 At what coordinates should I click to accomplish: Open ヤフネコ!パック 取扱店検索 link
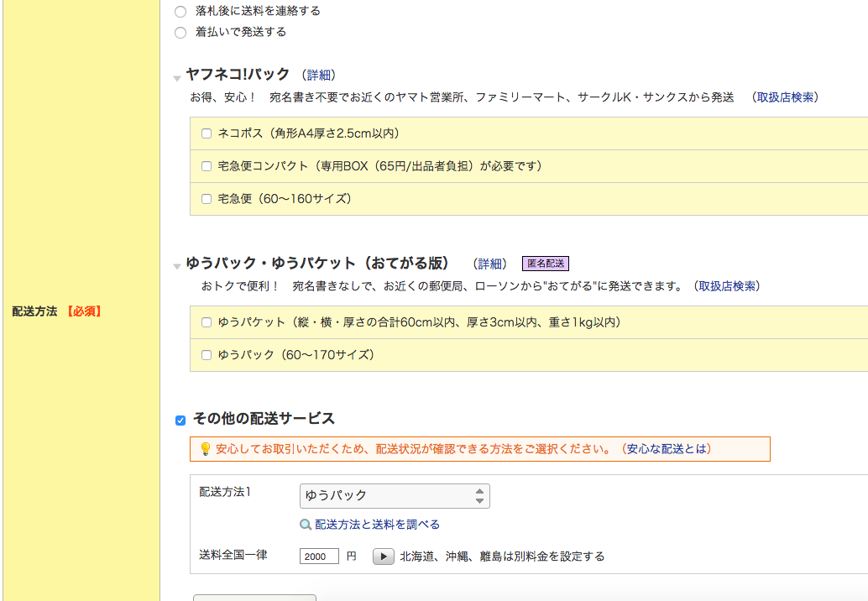pyautogui.click(x=785, y=97)
